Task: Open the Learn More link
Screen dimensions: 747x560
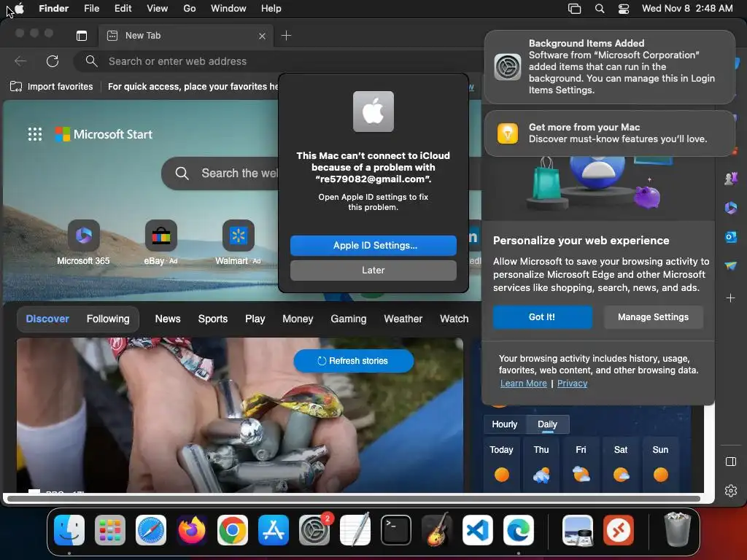Action: click(523, 384)
